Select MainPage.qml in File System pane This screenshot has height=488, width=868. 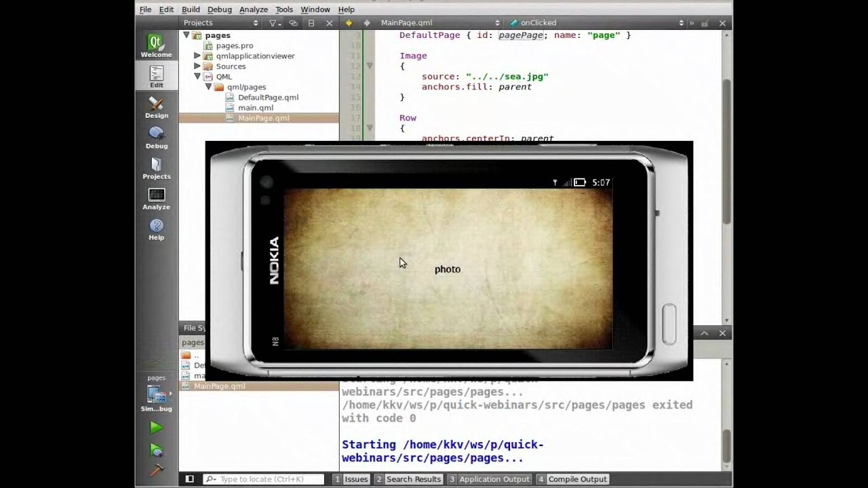220,386
